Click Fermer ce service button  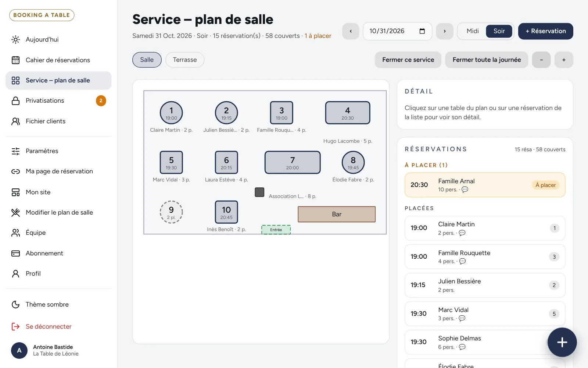pyautogui.click(x=408, y=60)
